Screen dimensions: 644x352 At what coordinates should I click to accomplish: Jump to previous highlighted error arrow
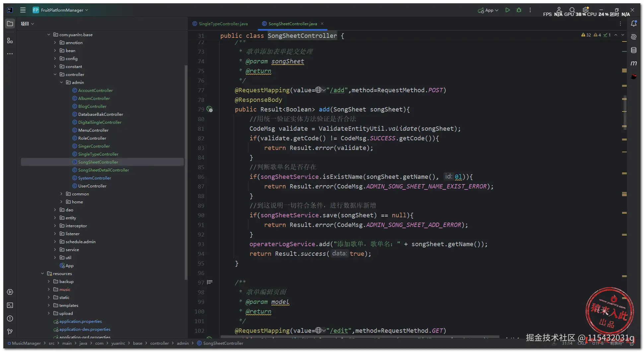point(616,35)
